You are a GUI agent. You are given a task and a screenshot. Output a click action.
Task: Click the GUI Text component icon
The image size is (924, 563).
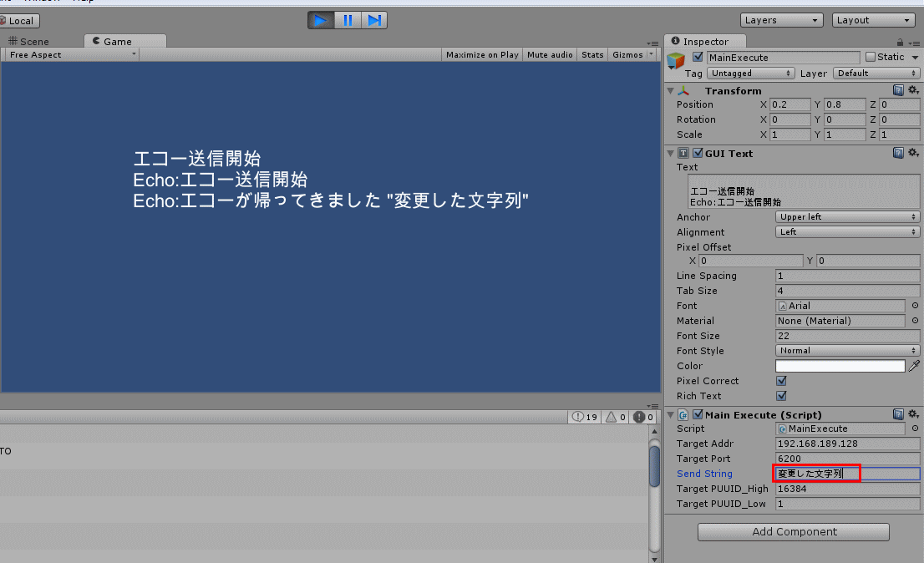coord(683,153)
